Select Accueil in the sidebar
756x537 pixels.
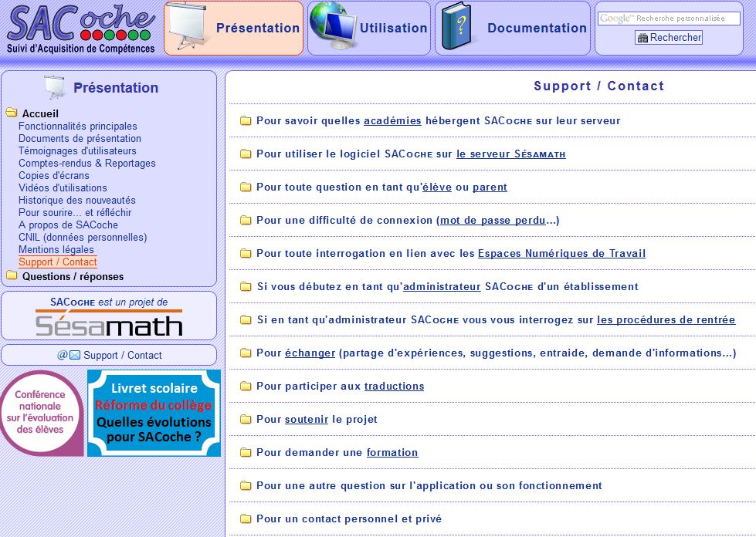(40, 113)
